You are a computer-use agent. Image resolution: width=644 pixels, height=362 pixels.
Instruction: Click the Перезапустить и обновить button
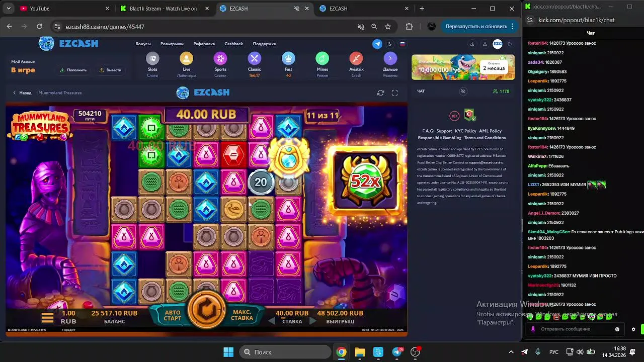click(479, 26)
